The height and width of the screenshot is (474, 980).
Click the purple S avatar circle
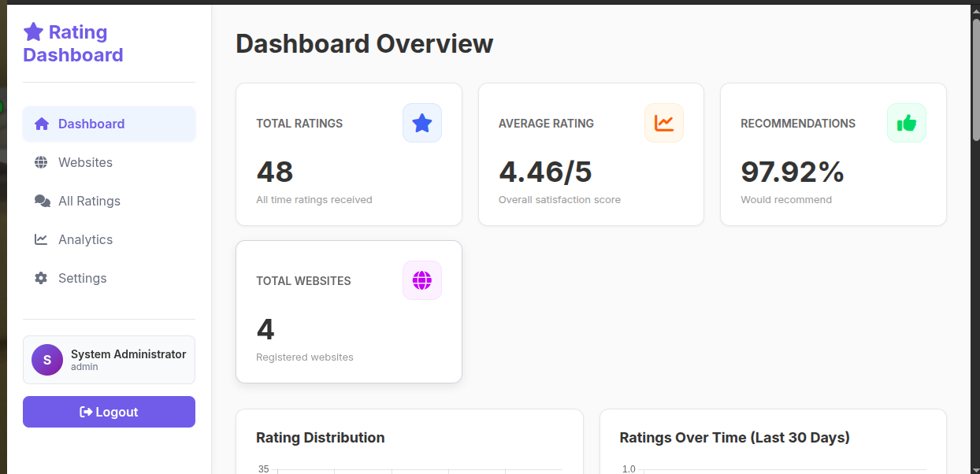pyautogui.click(x=46, y=360)
